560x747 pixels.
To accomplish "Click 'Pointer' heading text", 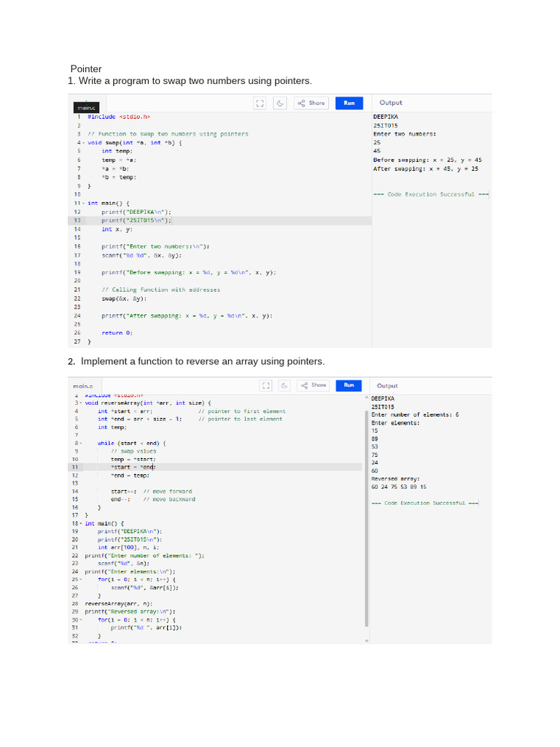I will (86, 69).
